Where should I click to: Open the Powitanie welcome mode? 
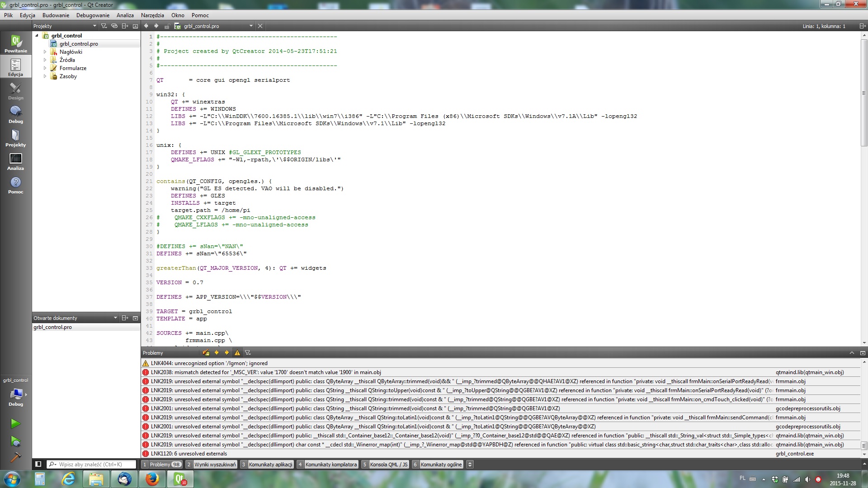15,44
